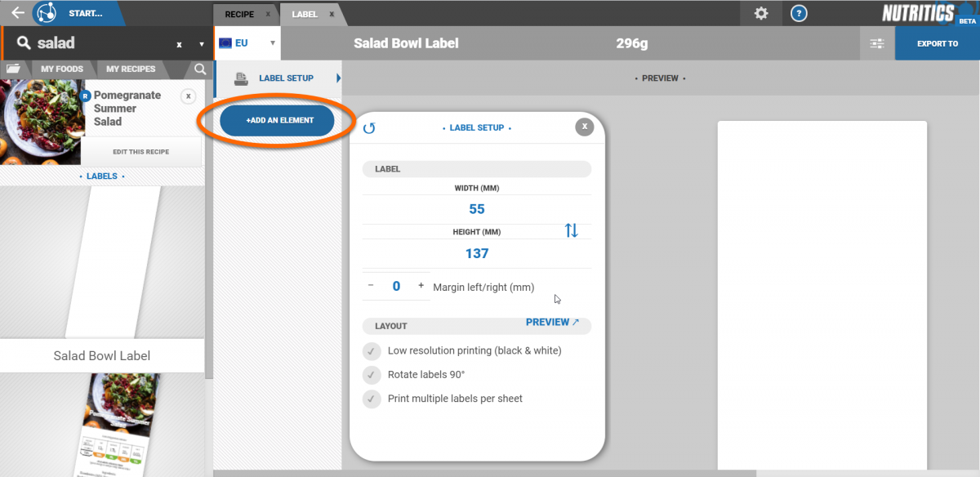The width and height of the screenshot is (980, 477).
Task: Switch to the Recipe tab
Action: (239, 14)
